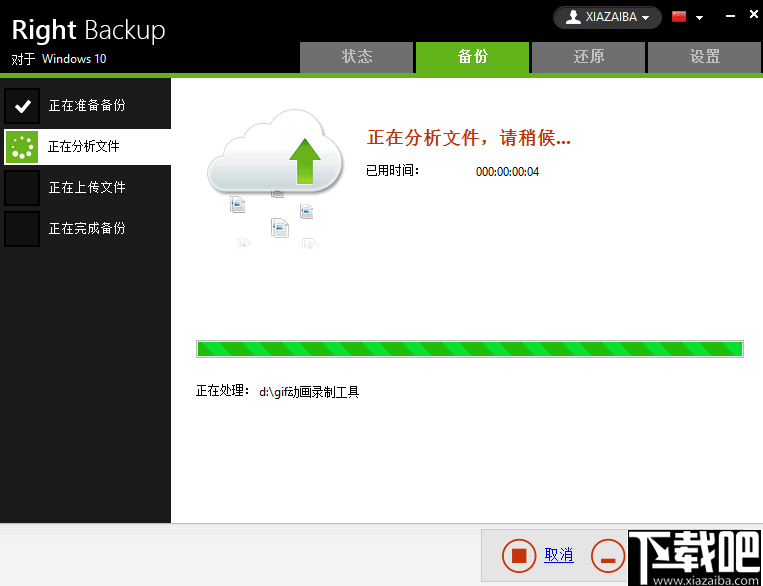The height and width of the screenshot is (586, 763).
Task: Minimize the Right Backup window
Action: point(730,16)
